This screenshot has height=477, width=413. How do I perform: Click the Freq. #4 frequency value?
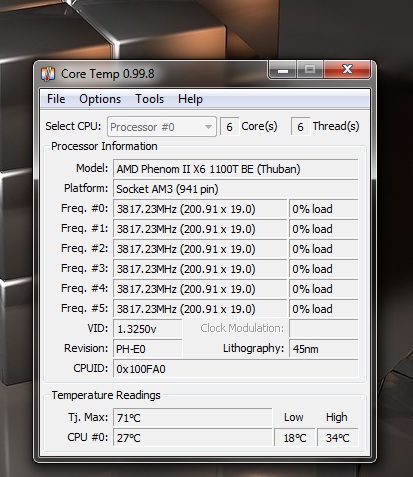coord(200,289)
